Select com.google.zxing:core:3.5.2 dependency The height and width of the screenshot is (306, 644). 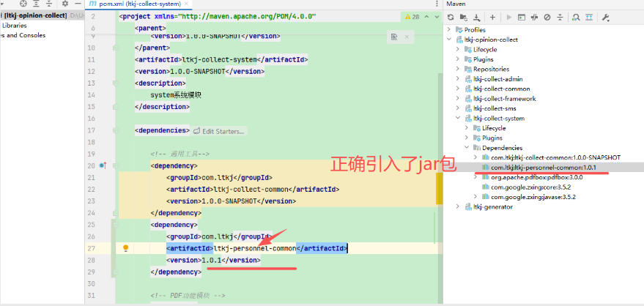530,187
